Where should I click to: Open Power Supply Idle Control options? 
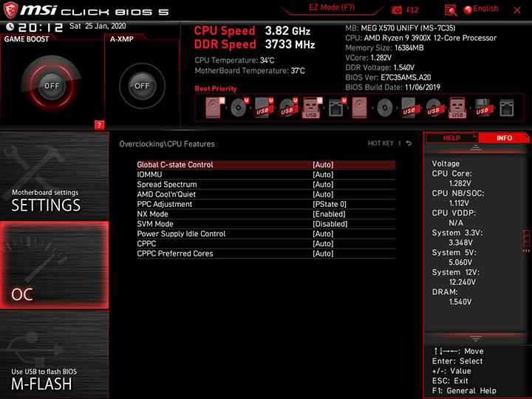click(x=266, y=233)
